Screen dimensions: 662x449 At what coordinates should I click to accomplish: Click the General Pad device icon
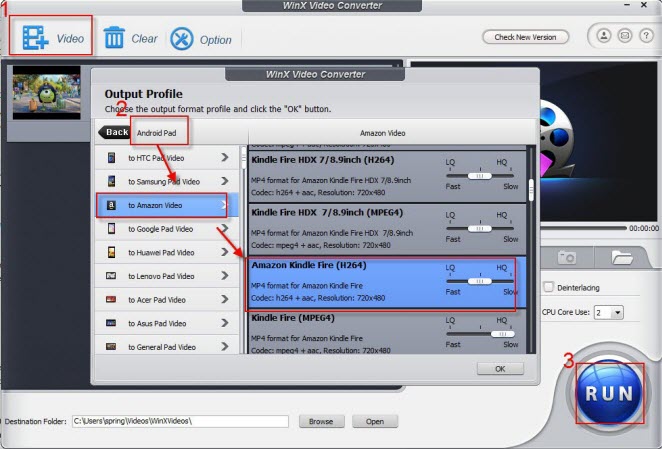tap(111, 347)
